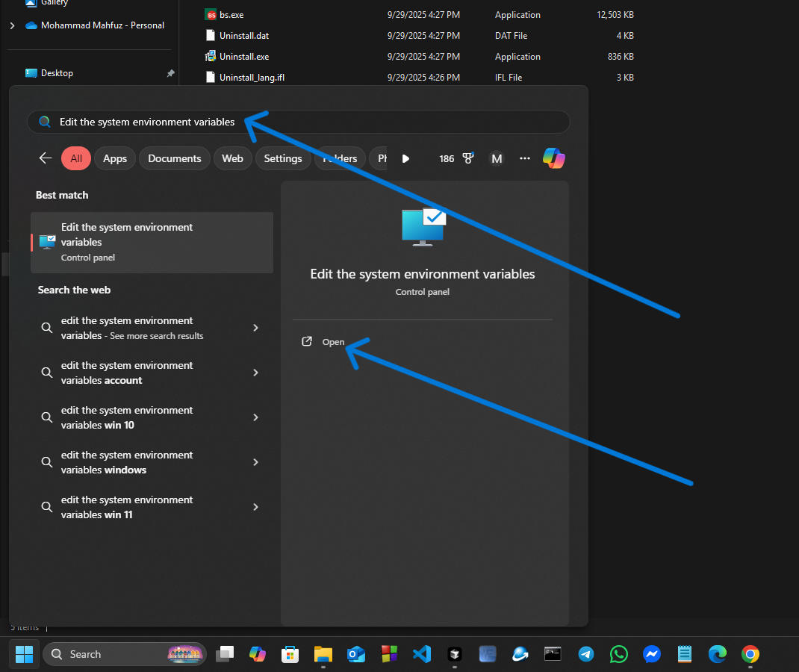Switch to the Documents filter tab
The width and height of the screenshot is (799, 672).
pyautogui.click(x=174, y=158)
